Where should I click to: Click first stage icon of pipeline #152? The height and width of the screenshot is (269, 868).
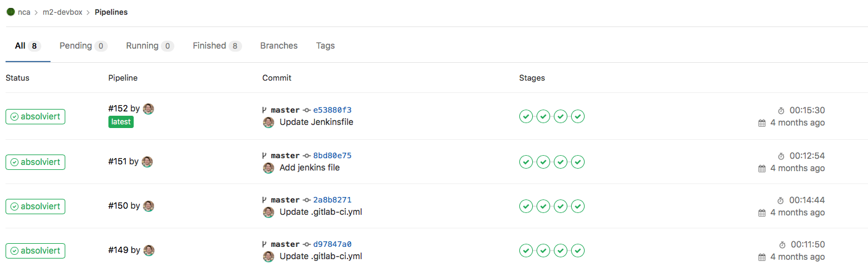point(525,116)
